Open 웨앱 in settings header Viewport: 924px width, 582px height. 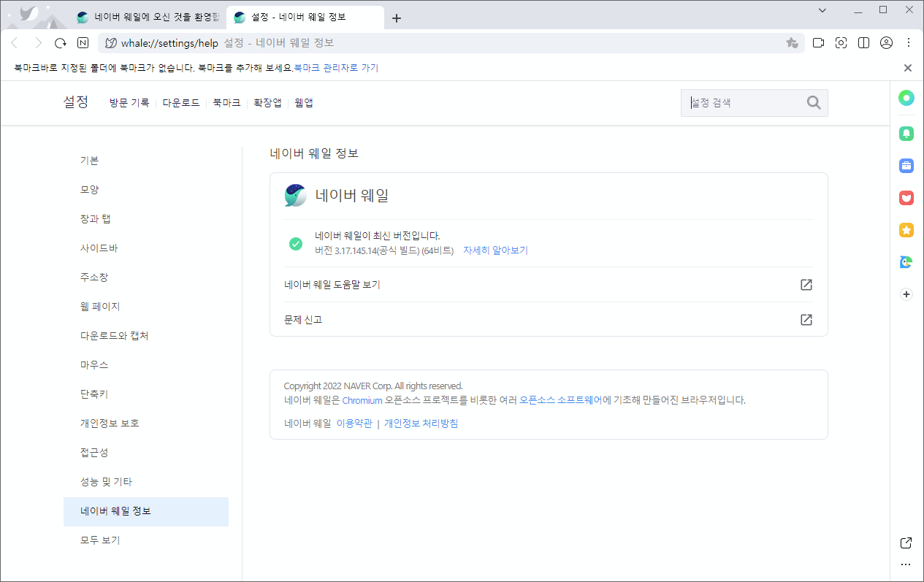point(304,103)
